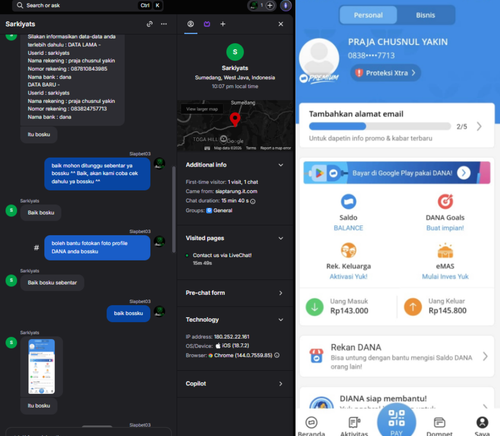Expand Rekan DANA chevron
The width and height of the screenshot is (500, 436).
point(485,356)
